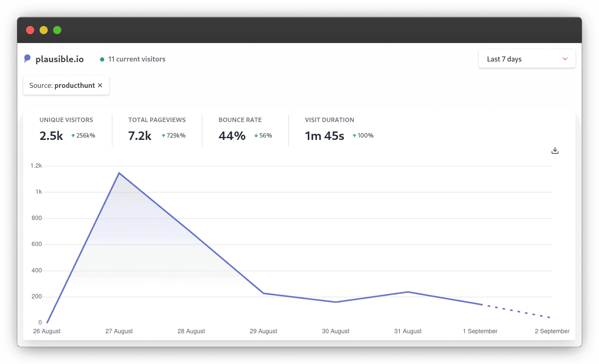Click the downward arrow beside 56%
This screenshot has height=364, width=599.
coord(256,136)
